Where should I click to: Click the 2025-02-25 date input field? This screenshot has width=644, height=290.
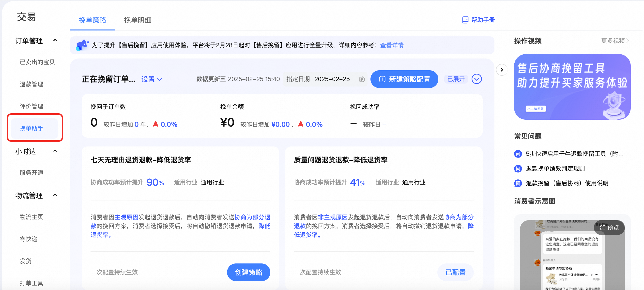(x=332, y=79)
